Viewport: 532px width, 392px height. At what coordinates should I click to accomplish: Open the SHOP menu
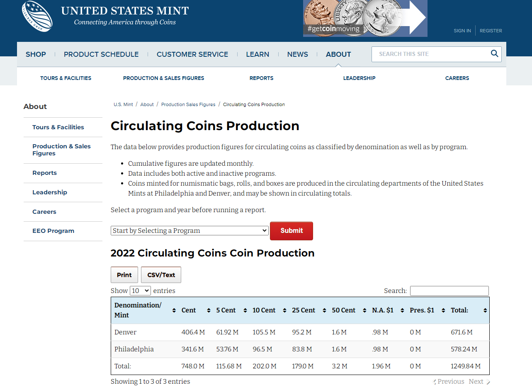(36, 54)
